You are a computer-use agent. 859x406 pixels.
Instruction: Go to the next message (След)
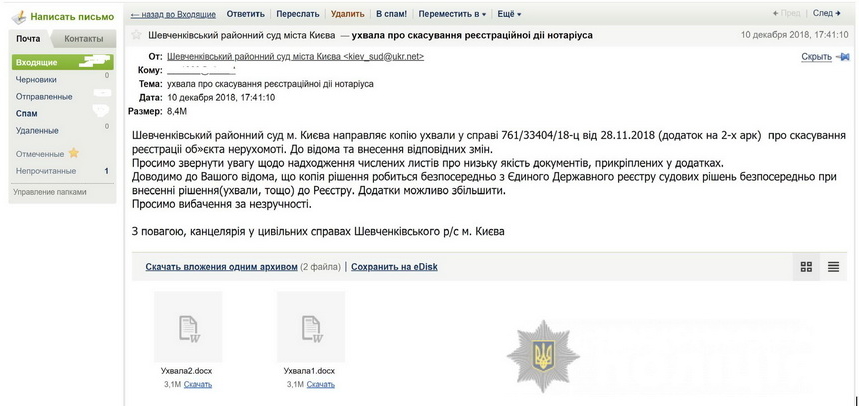827,13
